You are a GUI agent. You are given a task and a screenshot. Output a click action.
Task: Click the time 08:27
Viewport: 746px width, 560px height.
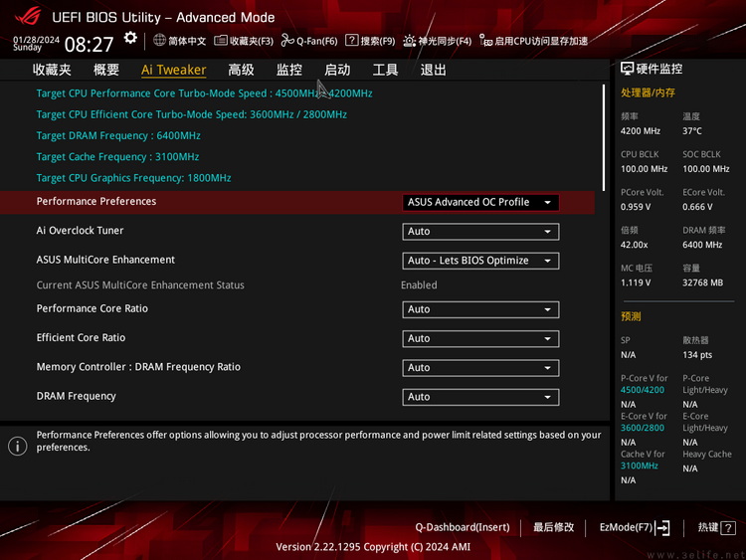89,45
